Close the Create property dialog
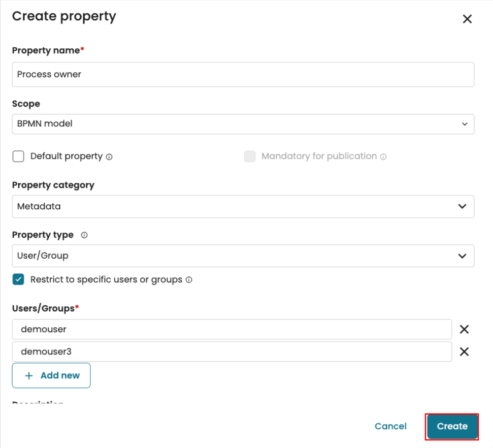 click(x=467, y=19)
